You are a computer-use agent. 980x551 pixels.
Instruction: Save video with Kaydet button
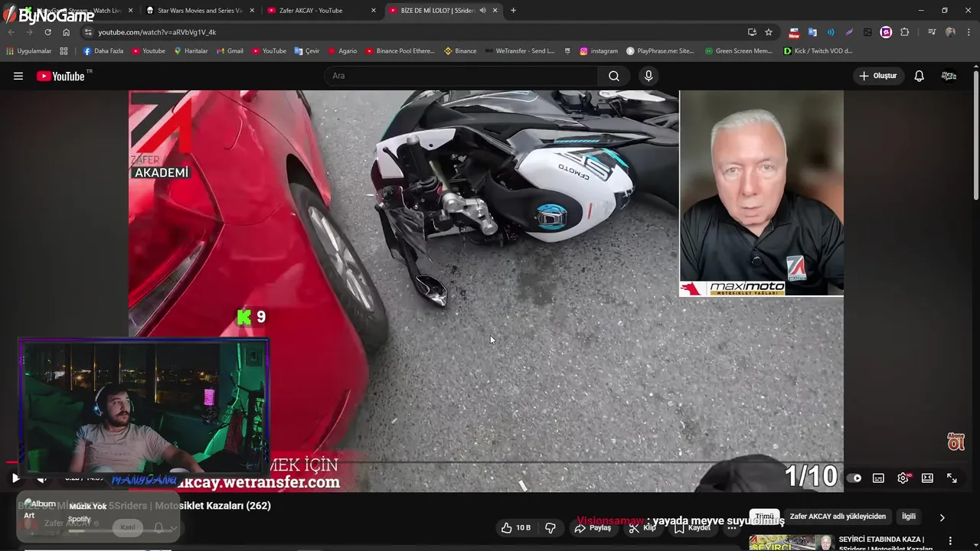pyautogui.click(x=691, y=527)
